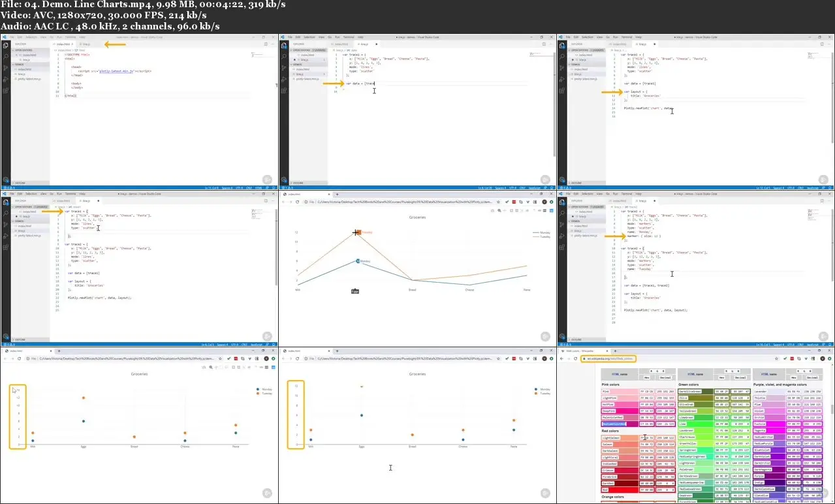Open Extensions in the HTML-code VS Code window

5,92
